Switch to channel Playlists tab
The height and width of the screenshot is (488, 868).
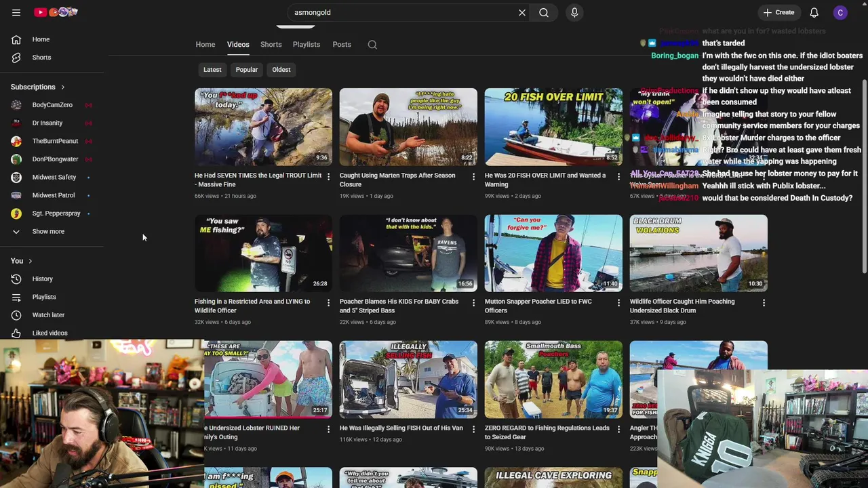tap(307, 45)
